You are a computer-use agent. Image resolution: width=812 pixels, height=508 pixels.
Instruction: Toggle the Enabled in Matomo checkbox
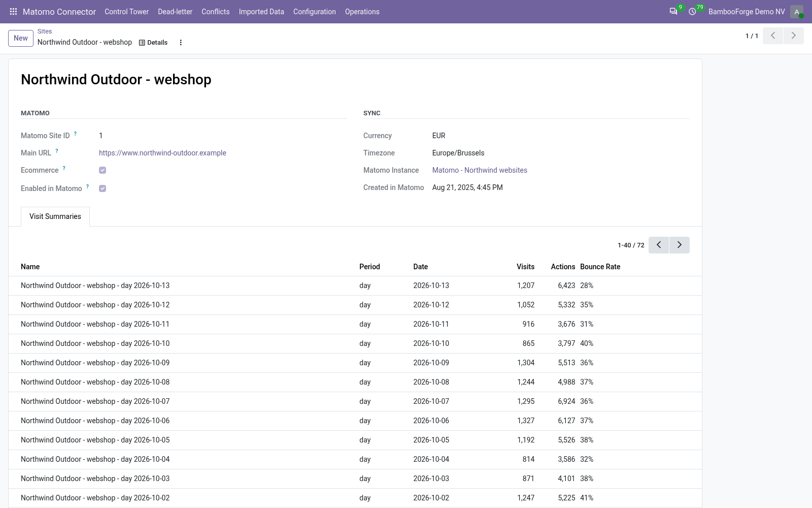103,188
